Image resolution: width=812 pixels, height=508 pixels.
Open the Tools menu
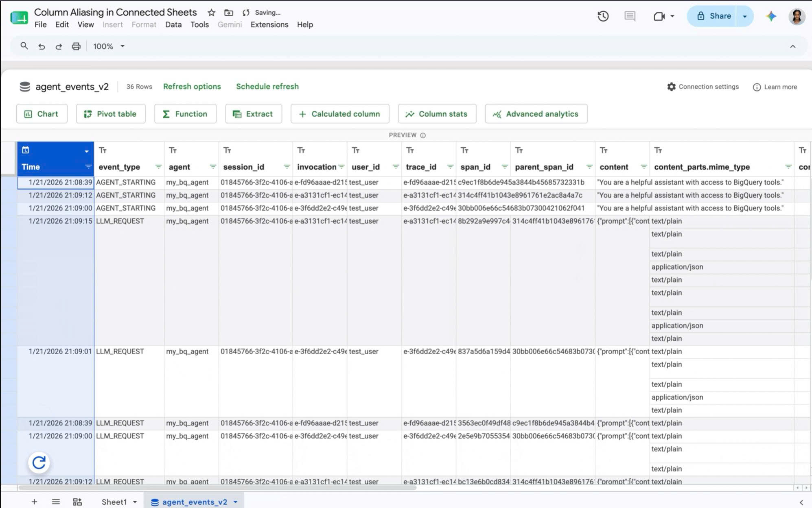[199, 25]
